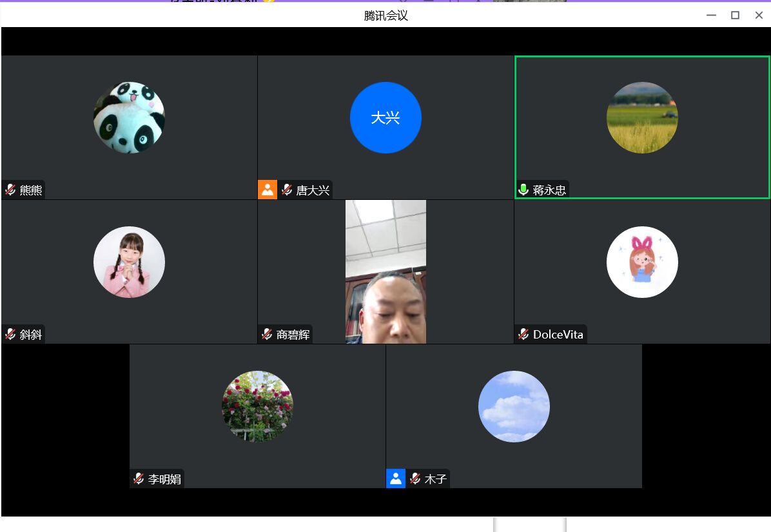Click the muted mic icon beside 木子's name

[415, 478]
